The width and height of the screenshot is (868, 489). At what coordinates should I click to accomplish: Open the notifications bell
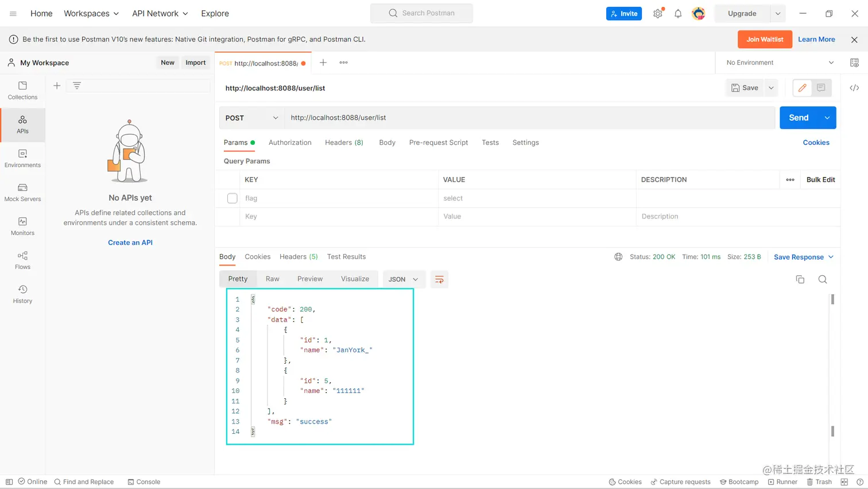pos(678,13)
